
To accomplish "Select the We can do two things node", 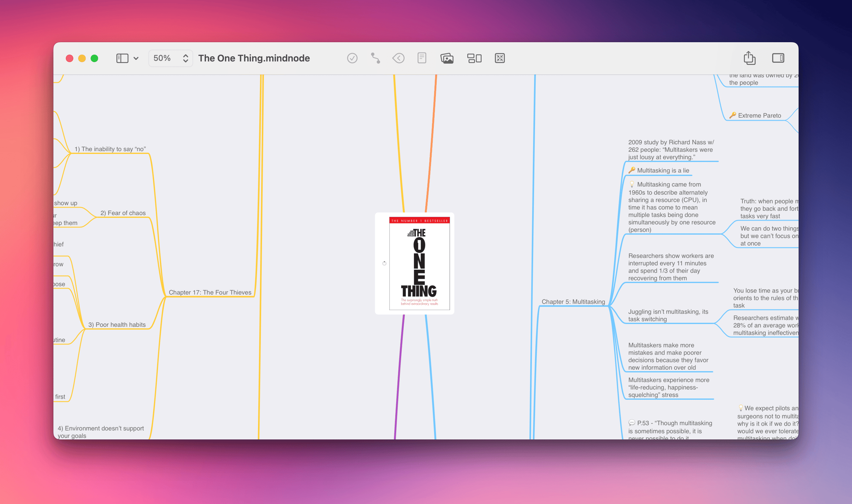I will coord(769,236).
